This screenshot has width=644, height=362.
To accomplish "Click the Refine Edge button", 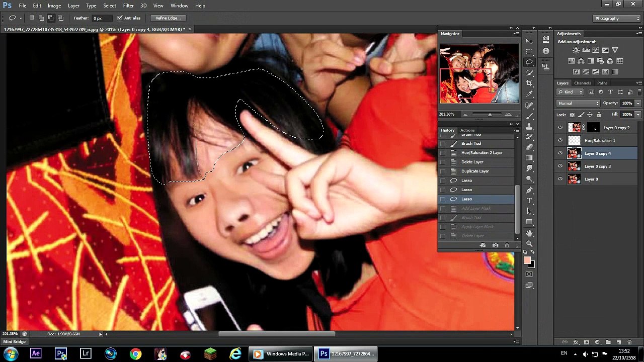I will click(168, 18).
